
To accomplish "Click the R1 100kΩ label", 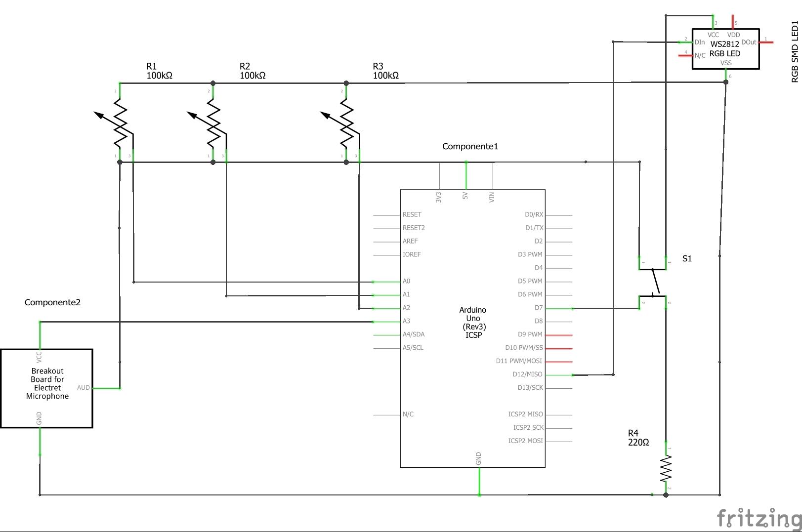I will pos(159,71).
